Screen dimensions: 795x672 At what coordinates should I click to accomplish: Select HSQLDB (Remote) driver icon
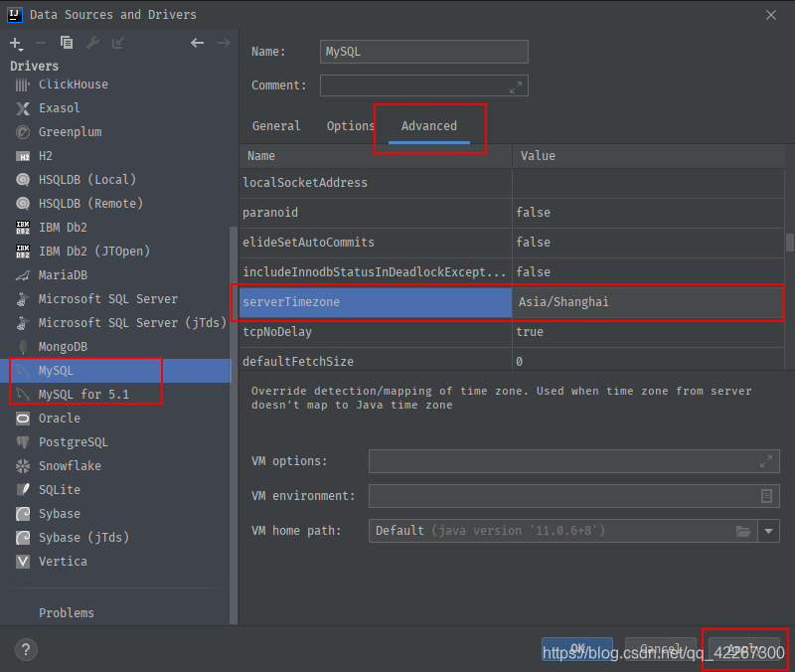[x=22, y=204]
